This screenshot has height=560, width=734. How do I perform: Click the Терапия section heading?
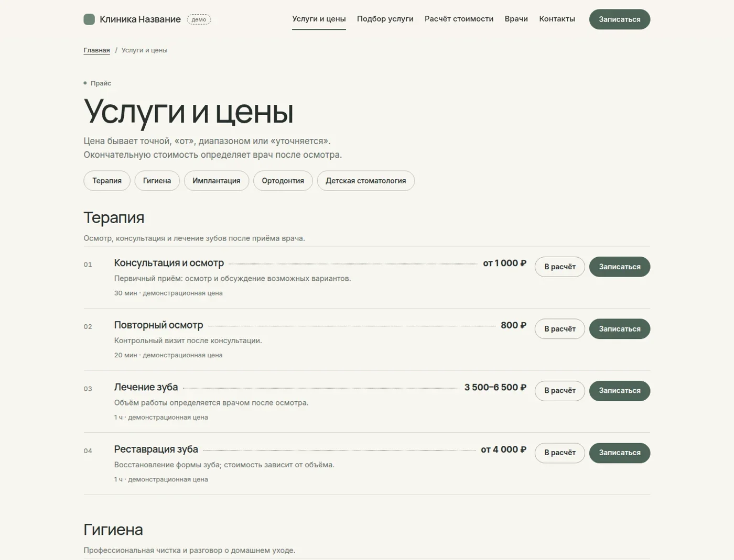(114, 217)
